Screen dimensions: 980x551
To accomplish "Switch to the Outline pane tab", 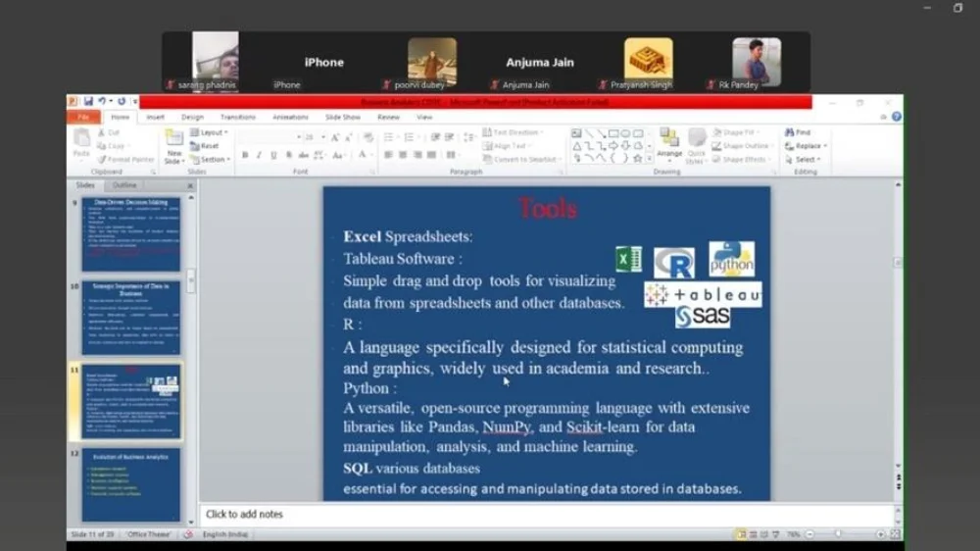I will [124, 185].
